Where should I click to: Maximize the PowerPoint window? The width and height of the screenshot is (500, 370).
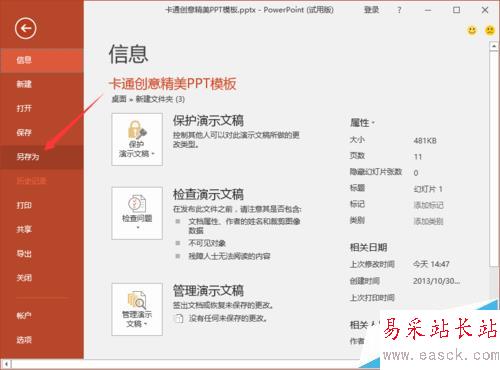click(x=456, y=10)
